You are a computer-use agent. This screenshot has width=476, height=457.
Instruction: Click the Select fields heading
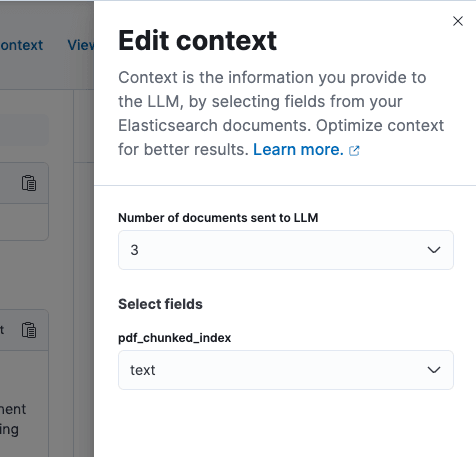point(160,304)
